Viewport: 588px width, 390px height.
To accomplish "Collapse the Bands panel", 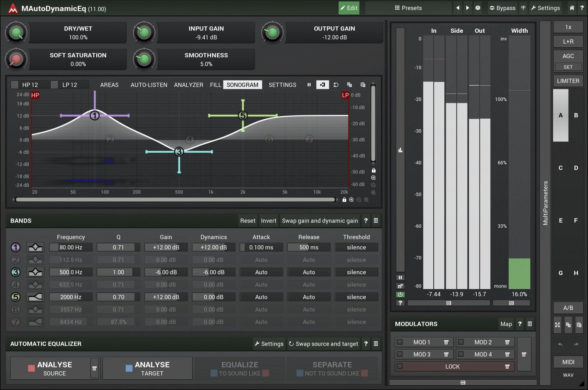I will [x=376, y=221].
